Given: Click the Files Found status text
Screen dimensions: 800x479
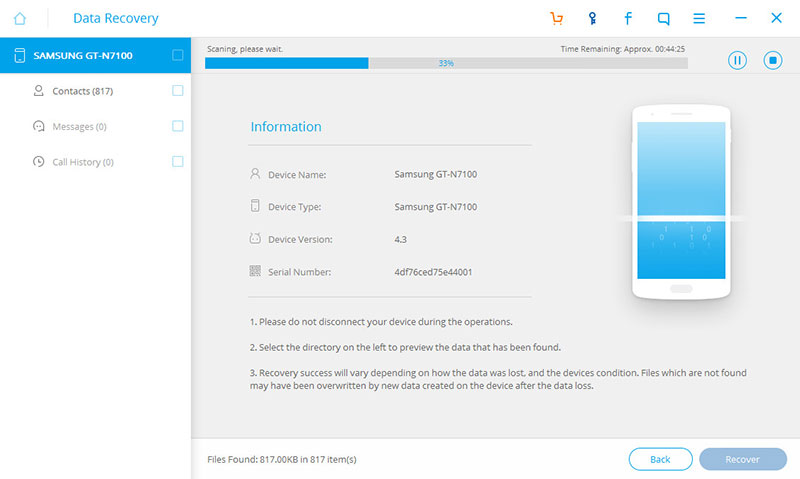Looking at the screenshot, I should click(x=282, y=460).
